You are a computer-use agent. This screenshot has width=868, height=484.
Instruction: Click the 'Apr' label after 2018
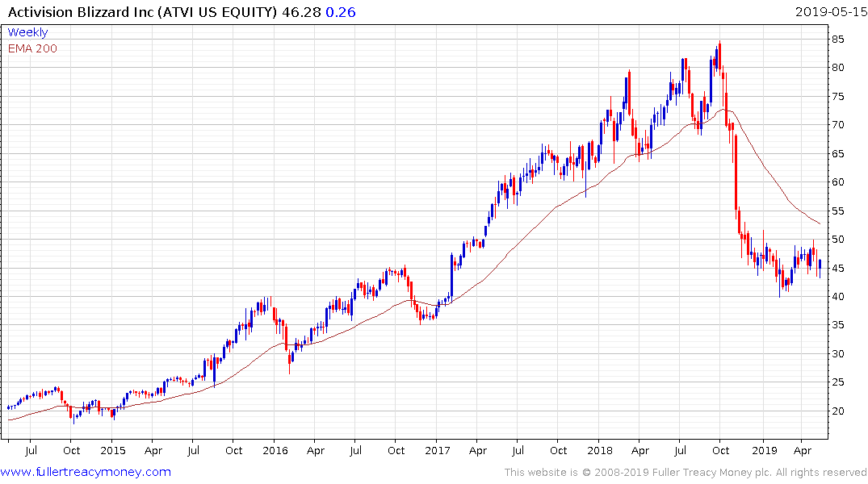pyautogui.click(x=640, y=450)
